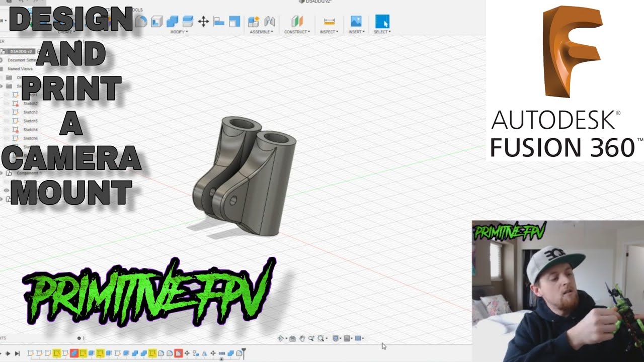
Task: Open the ASSEMBLE dropdown menu
Action: 261,32
